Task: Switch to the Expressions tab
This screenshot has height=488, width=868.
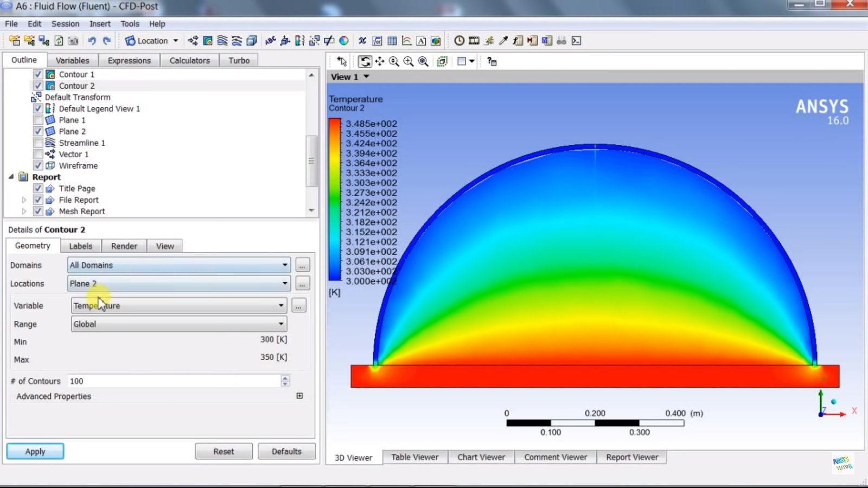Action: [x=129, y=60]
